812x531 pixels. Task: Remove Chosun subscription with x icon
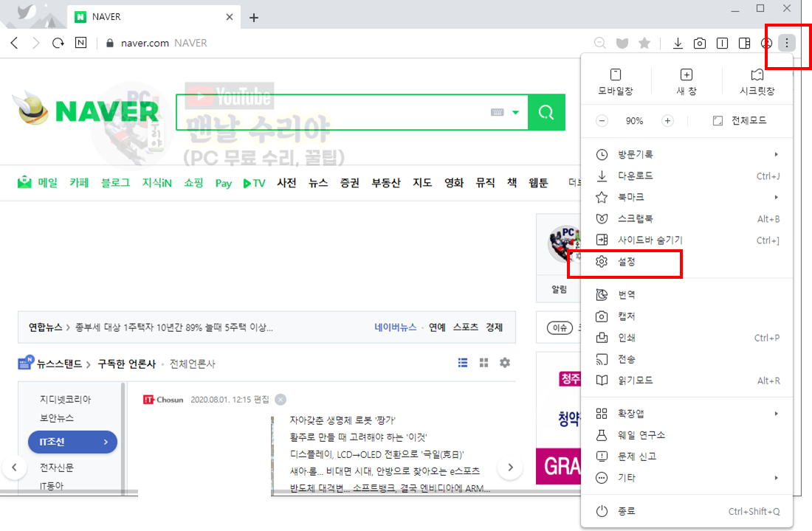pyautogui.click(x=281, y=400)
